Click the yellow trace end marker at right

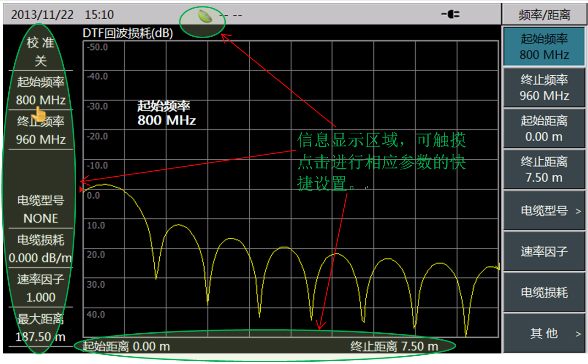pyautogui.click(x=497, y=267)
